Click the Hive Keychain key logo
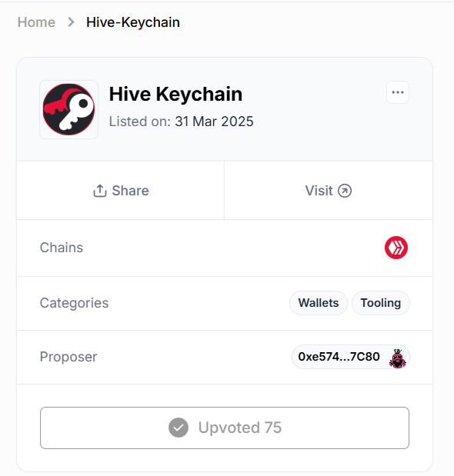This screenshot has width=454, height=476. 68,110
